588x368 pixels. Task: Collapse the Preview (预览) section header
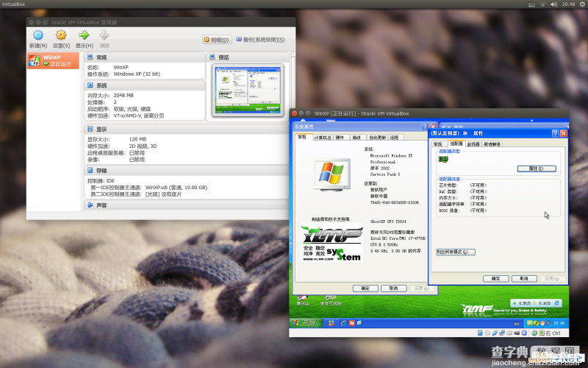pyautogui.click(x=248, y=57)
